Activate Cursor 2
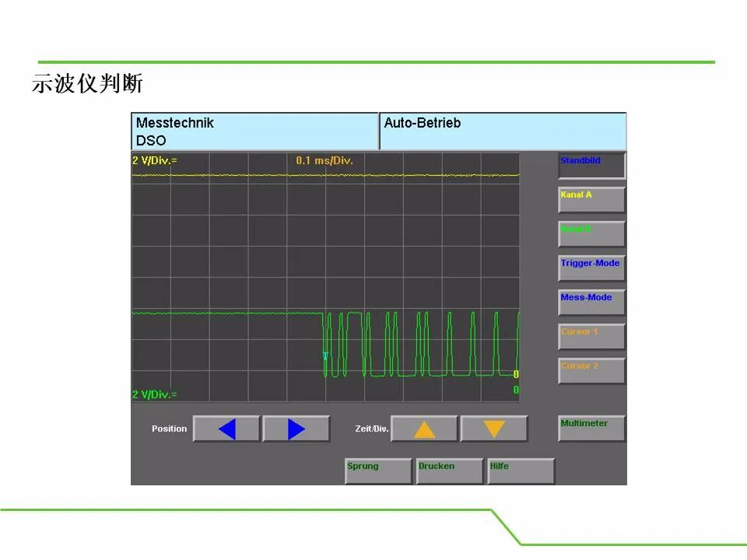 click(591, 372)
